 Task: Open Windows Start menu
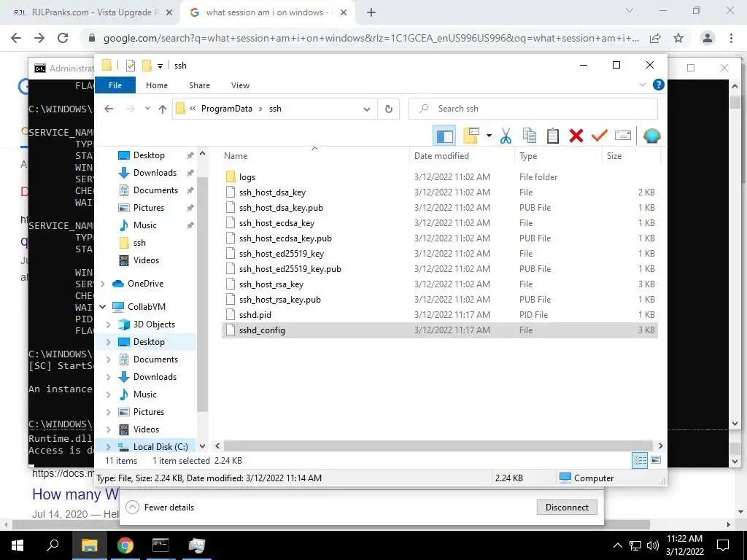[x=18, y=545]
